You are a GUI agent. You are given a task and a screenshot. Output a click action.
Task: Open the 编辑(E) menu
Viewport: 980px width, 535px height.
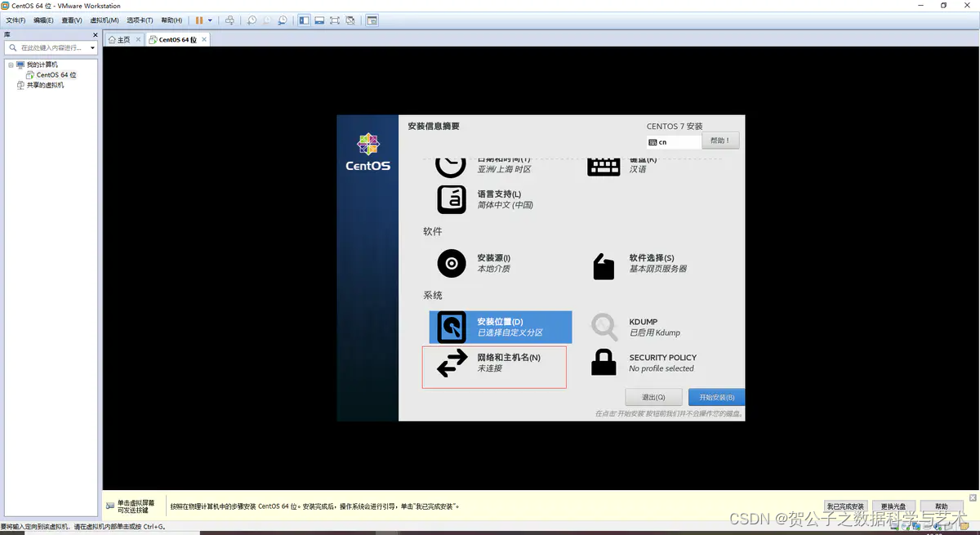pyautogui.click(x=43, y=20)
